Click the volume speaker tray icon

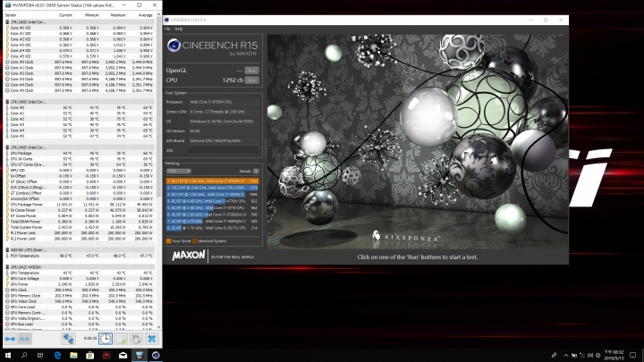click(590, 355)
